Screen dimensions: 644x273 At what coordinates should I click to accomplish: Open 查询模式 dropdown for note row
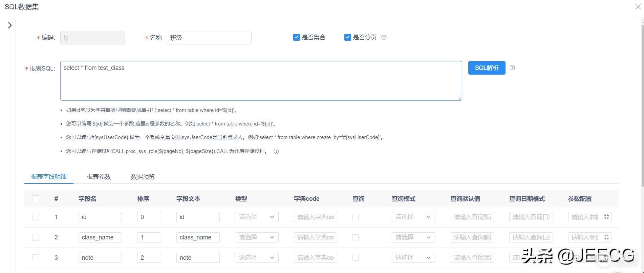pyautogui.click(x=413, y=258)
